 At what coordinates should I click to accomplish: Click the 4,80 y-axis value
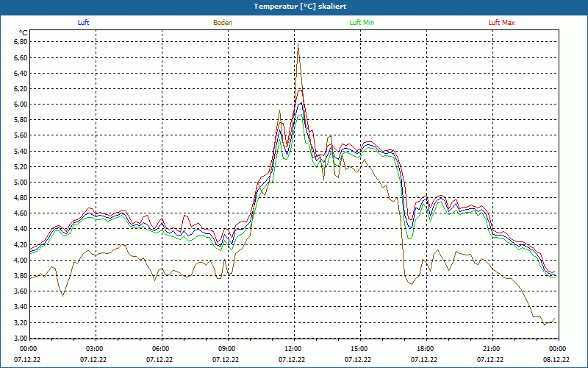tap(21, 197)
